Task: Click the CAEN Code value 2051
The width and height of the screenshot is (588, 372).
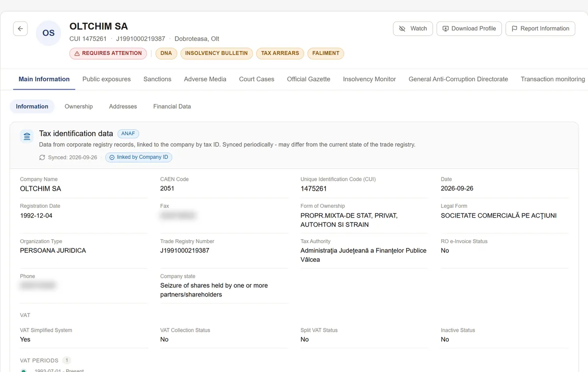Action: (x=167, y=189)
